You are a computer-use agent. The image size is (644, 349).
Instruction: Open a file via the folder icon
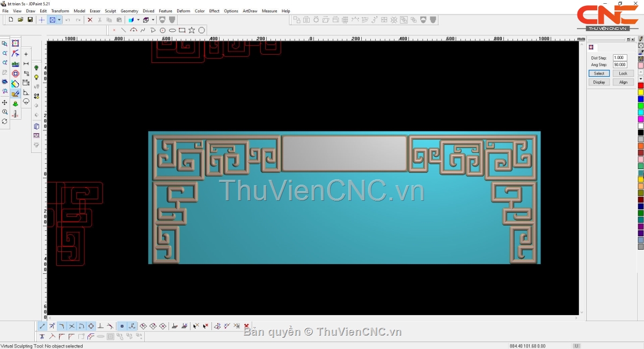pos(20,20)
